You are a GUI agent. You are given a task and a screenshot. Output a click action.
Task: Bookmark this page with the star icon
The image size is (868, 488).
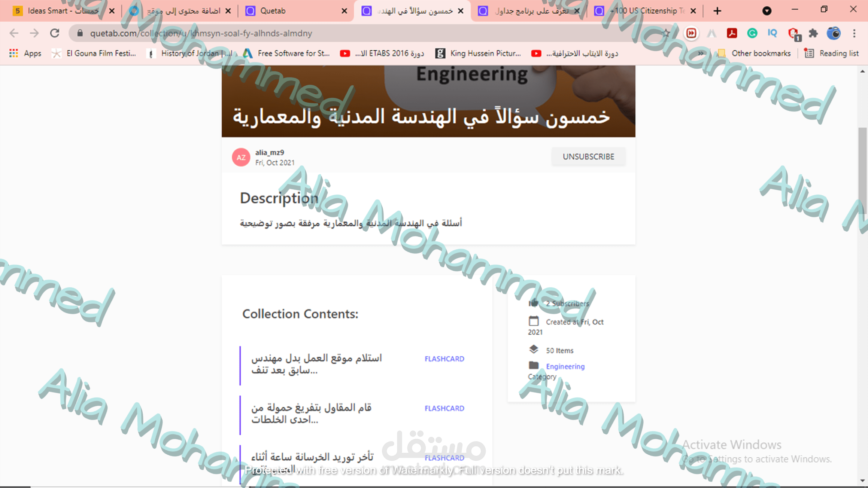[666, 33]
